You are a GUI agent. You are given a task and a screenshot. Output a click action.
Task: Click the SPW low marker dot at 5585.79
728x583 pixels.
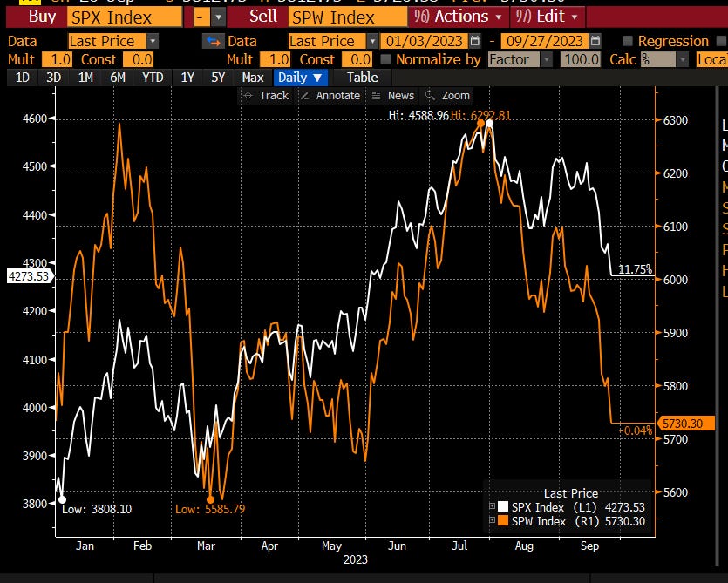click(210, 500)
